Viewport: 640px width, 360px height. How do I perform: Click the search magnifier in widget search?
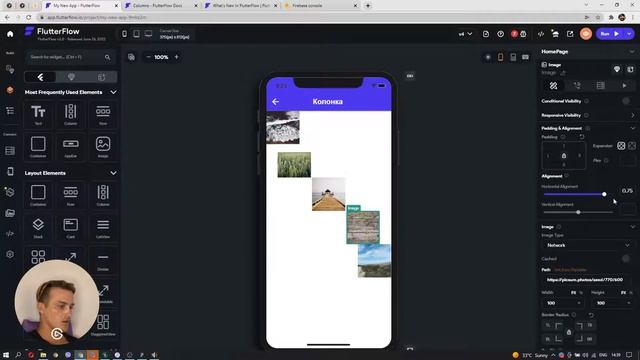coord(107,57)
